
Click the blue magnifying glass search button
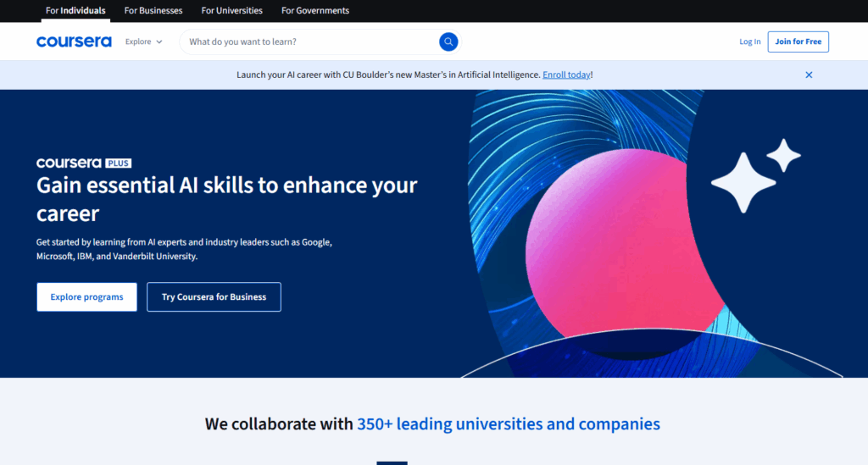pos(448,42)
